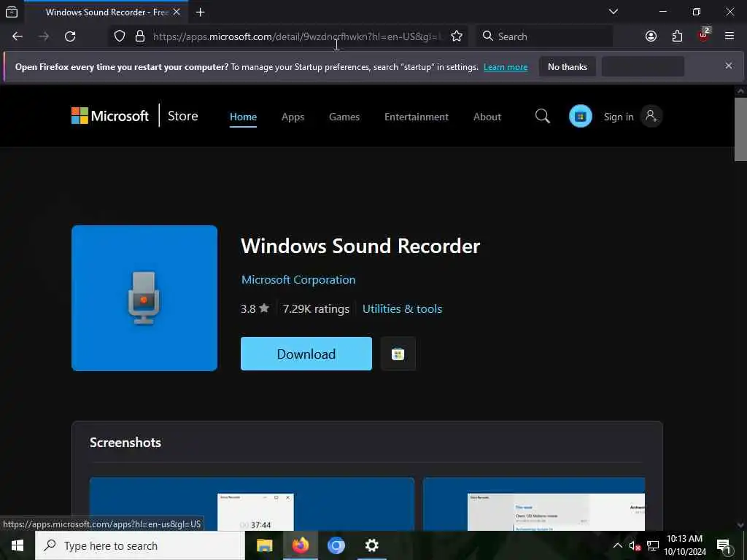Select the Home navigation tab
The image size is (747, 560).
[243, 117]
